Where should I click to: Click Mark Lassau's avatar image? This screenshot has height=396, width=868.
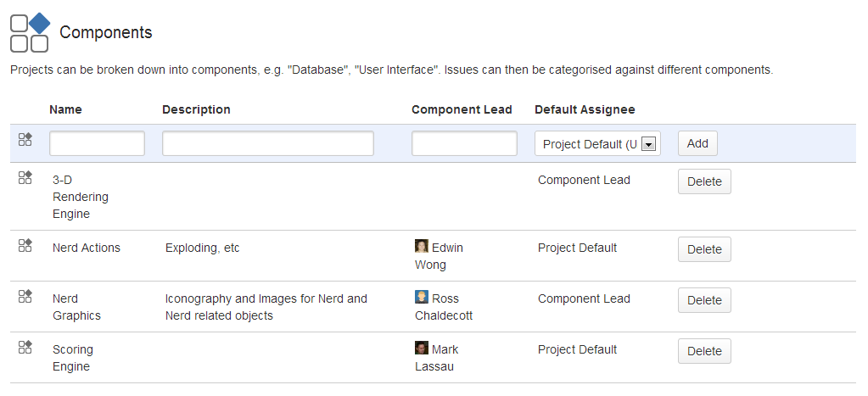coord(422,349)
